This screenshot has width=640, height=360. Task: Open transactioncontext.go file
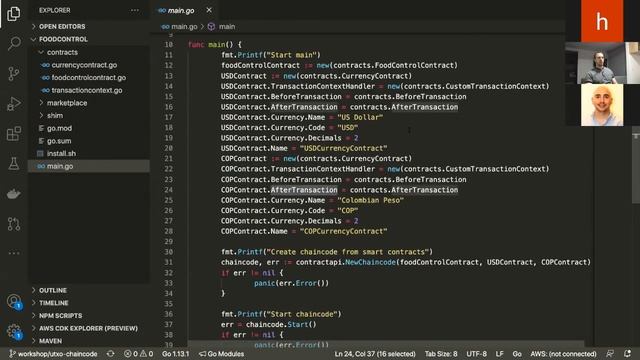pyautogui.click(x=87, y=90)
